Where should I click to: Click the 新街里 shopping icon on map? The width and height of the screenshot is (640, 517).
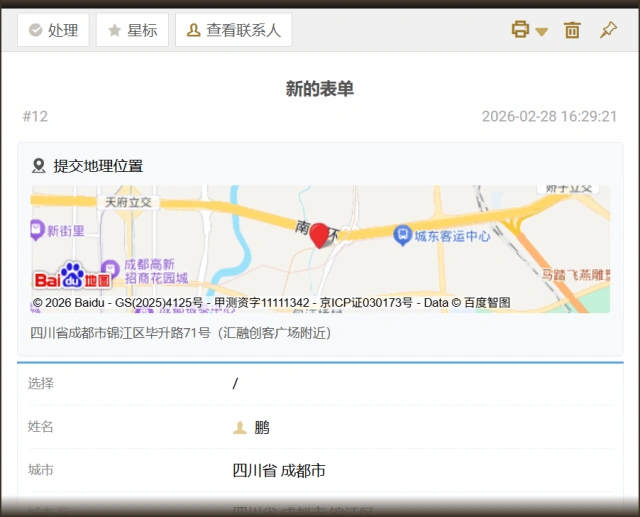click(x=38, y=230)
